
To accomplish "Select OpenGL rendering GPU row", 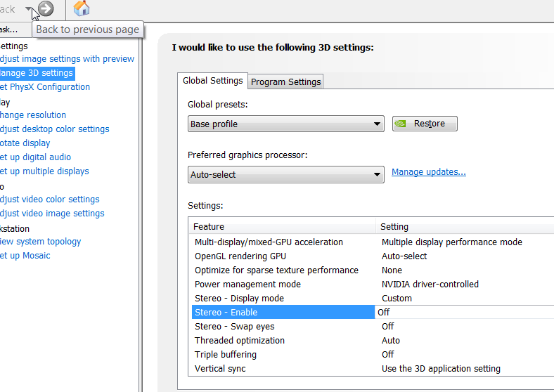I will (373, 256).
